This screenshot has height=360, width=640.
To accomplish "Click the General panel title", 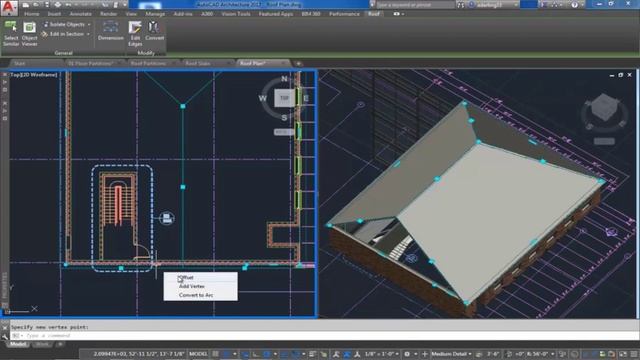I will 63,53.
